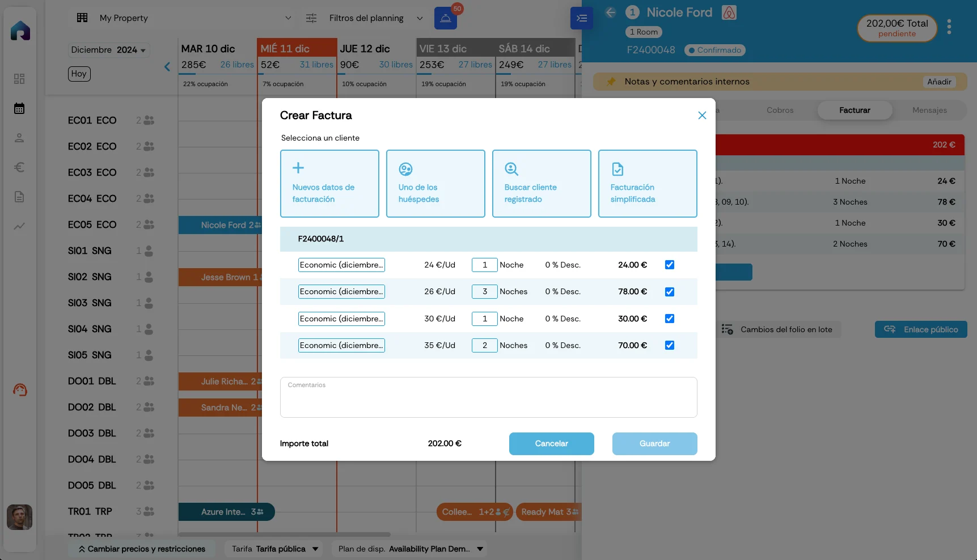This screenshot has width=977, height=560.
Task: Open the documents icon in sidebar
Action: pyautogui.click(x=19, y=197)
